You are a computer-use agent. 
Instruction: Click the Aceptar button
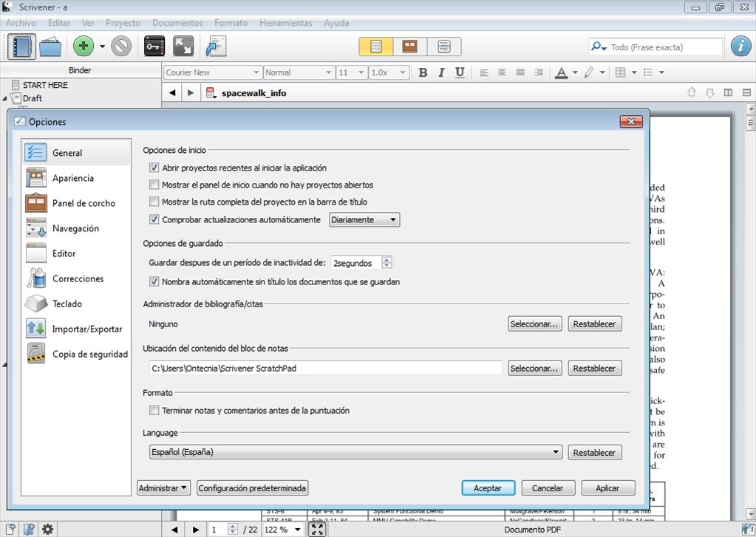click(488, 488)
